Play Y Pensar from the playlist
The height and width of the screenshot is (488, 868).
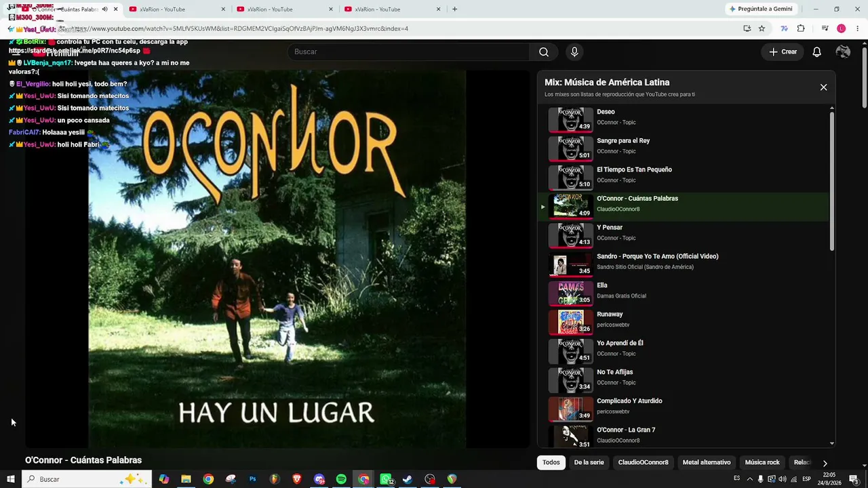[x=684, y=235]
